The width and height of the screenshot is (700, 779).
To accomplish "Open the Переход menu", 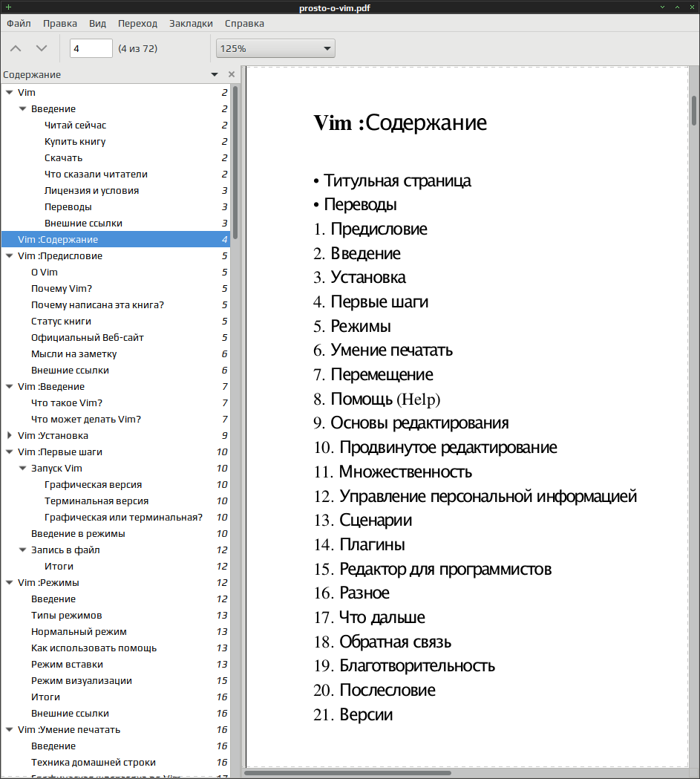I will click(x=137, y=23).
